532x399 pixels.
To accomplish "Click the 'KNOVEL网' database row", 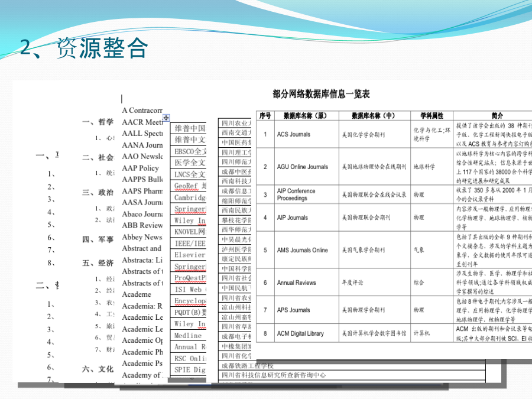I will click(189, 232).
